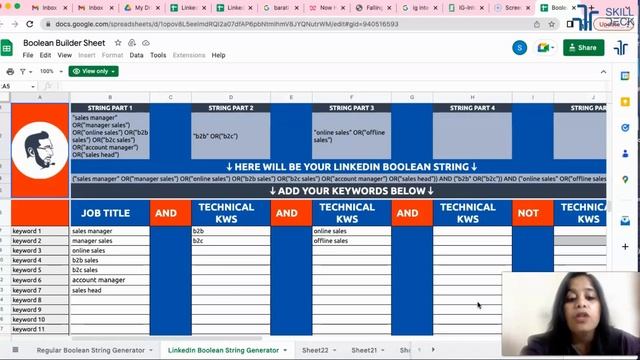Click column D header

(231, 97)
